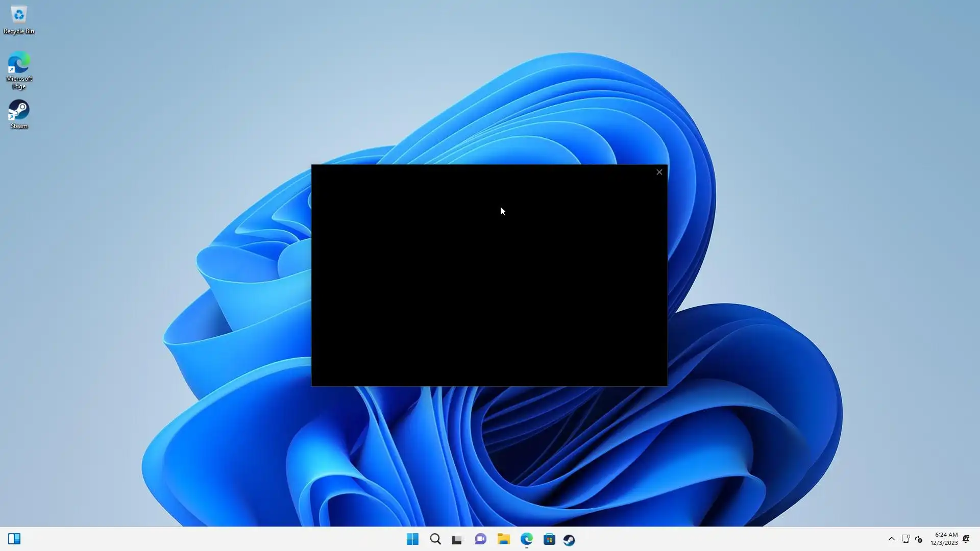The image size is (980, 551).
Task: Open Microsoft Store from the taskbar
Action: [x=549, y=539]
